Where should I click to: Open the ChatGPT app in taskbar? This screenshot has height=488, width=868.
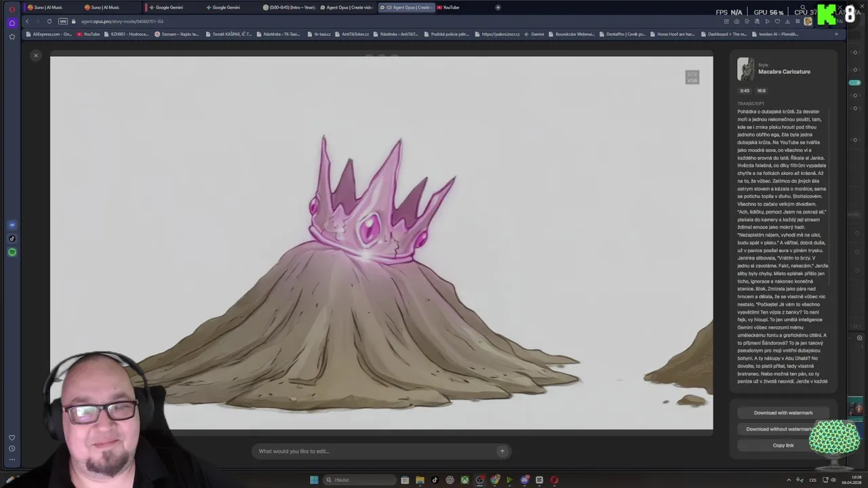450,480
